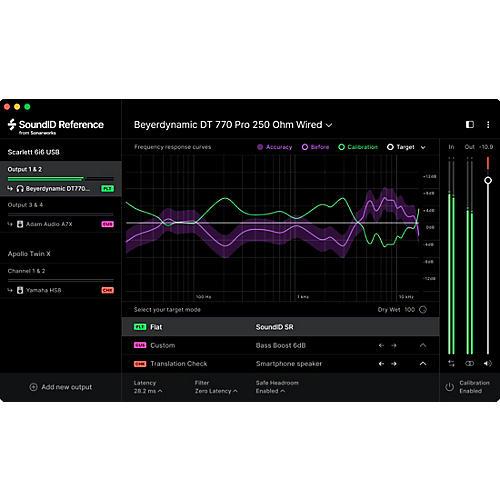Click Scarlett 6i6 USB device header
The width and height of the screenshot is (500, 500).
pos(33,152)
